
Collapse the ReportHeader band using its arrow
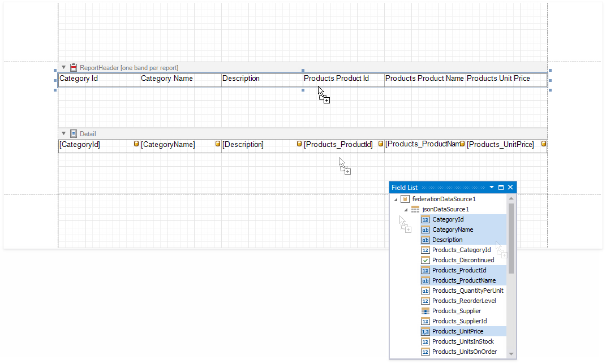click(63, 67)
